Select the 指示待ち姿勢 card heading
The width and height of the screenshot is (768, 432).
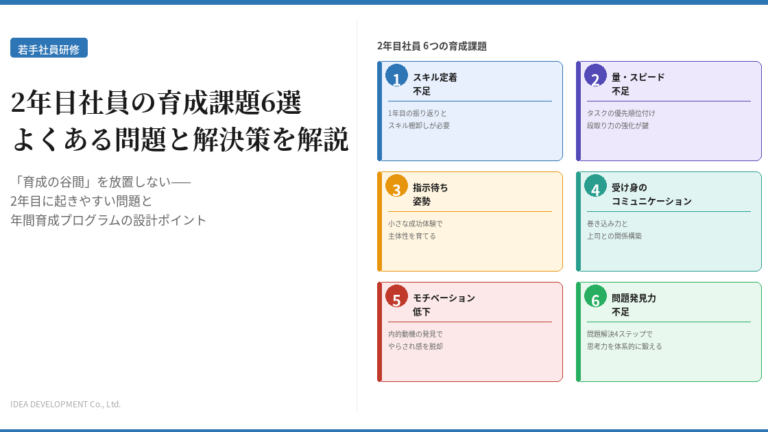430,193
